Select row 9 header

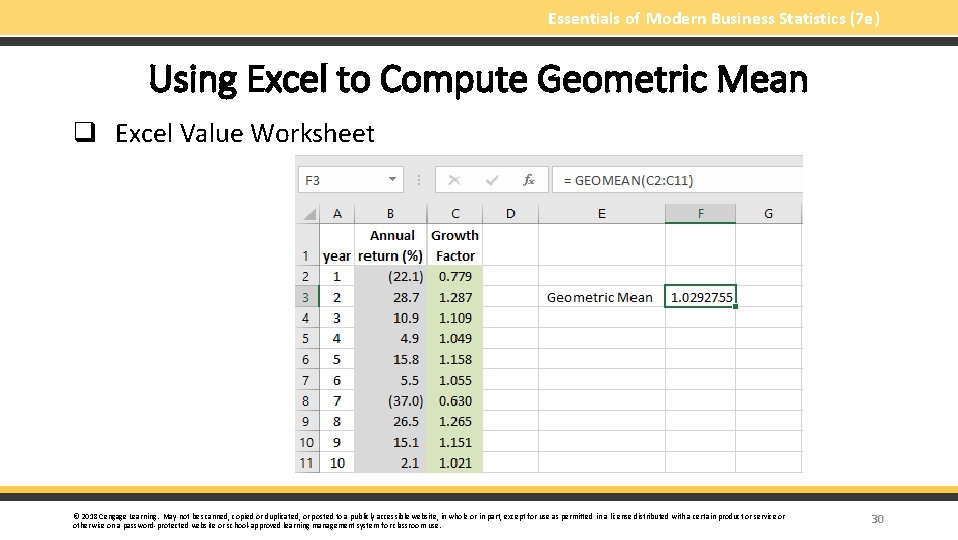click(x=307, y=421)
